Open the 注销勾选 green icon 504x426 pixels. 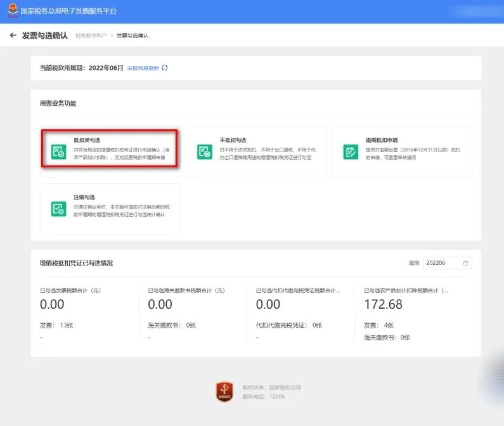pyautogui.click(x=58, y=209)
